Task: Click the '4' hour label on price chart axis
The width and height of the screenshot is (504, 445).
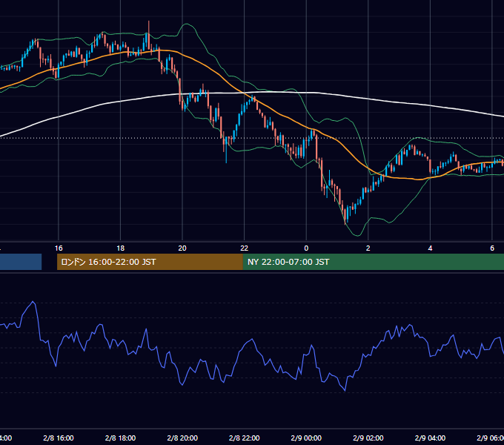Action: pyautogui.click(x=430, y=248)
